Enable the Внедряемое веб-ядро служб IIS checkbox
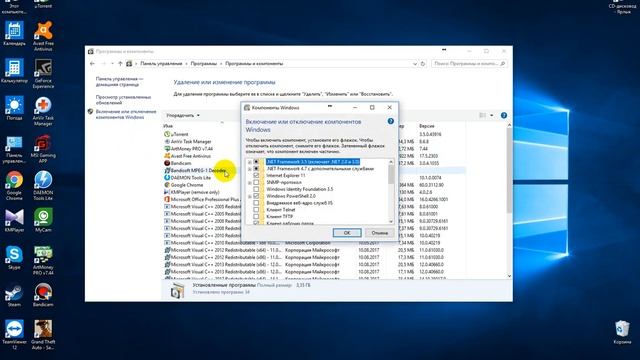The width and height of the screenshot is (640, 360). [256, 203]
